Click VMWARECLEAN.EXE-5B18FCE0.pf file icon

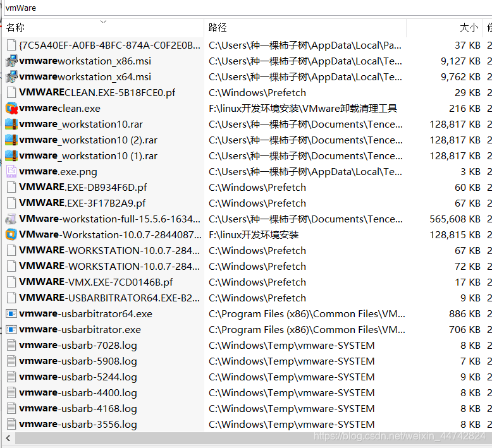click(x=11, y=92)
